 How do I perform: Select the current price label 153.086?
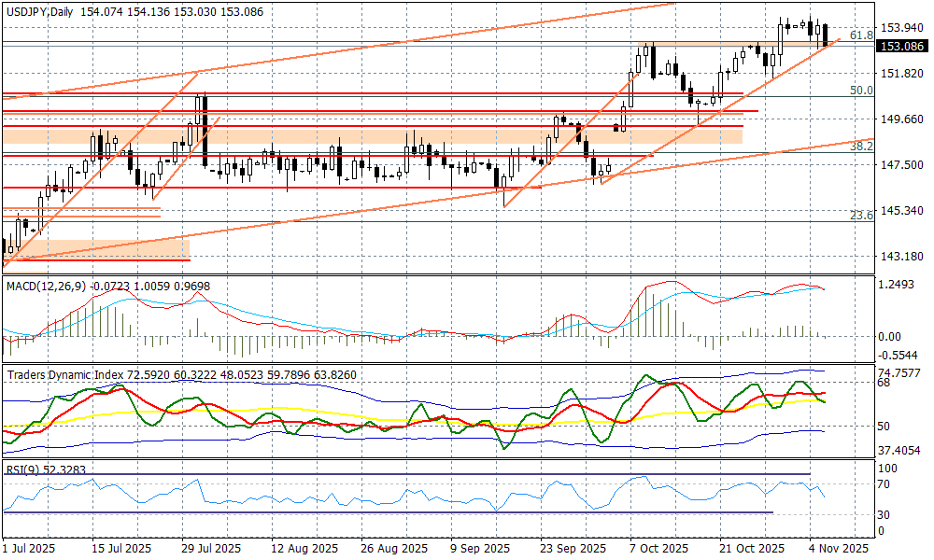(x=901, y=46)
